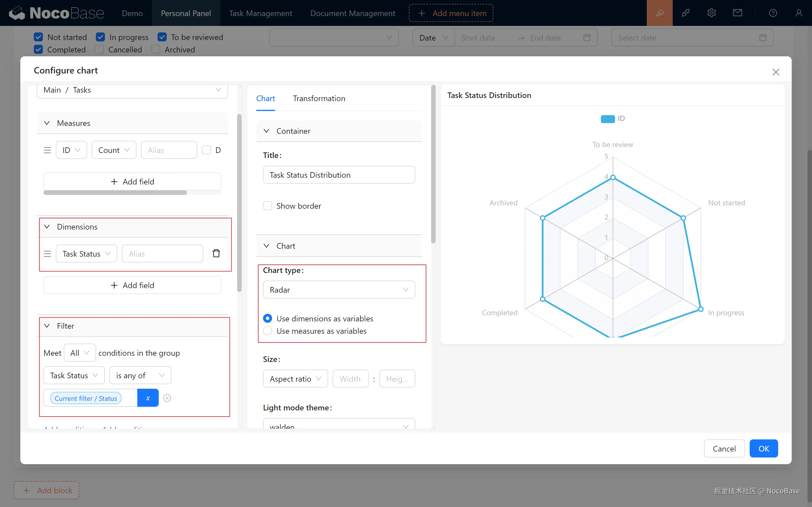This screenshot has height=507, width=812.
Task: Enable the Show border checkbox
Action: [x=267, y=206]
